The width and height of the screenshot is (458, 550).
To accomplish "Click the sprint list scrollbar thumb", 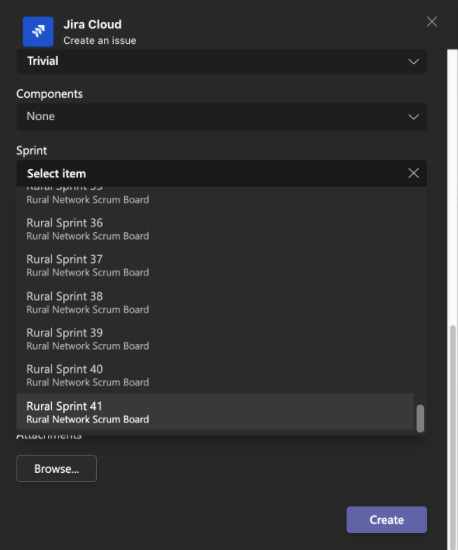I will tap(420, 418).
